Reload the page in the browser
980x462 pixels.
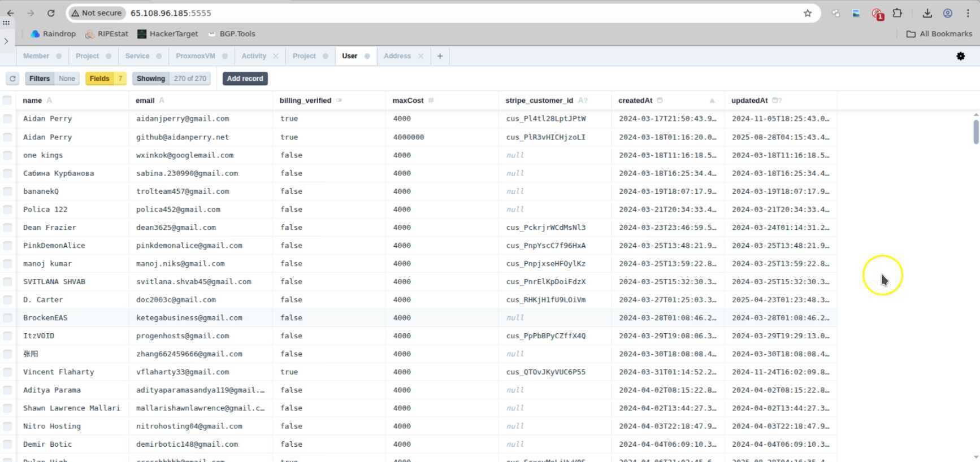pyautogui.click(x=51, y=13)
